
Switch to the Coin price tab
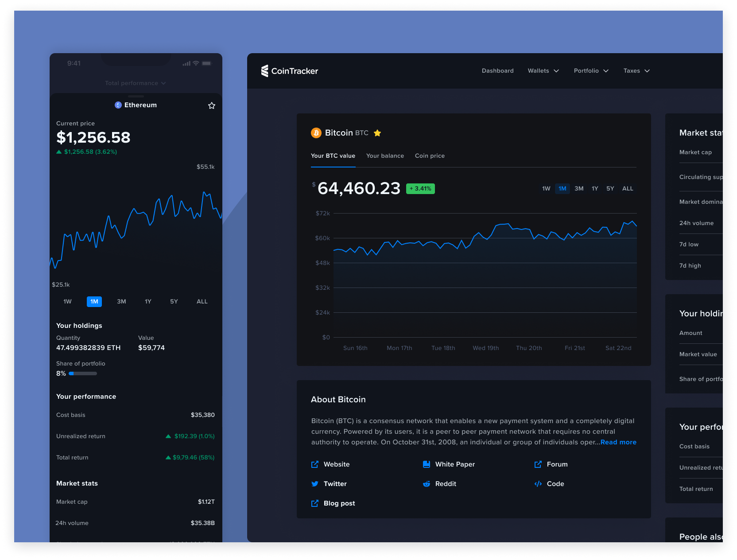[x=430, y=156]
